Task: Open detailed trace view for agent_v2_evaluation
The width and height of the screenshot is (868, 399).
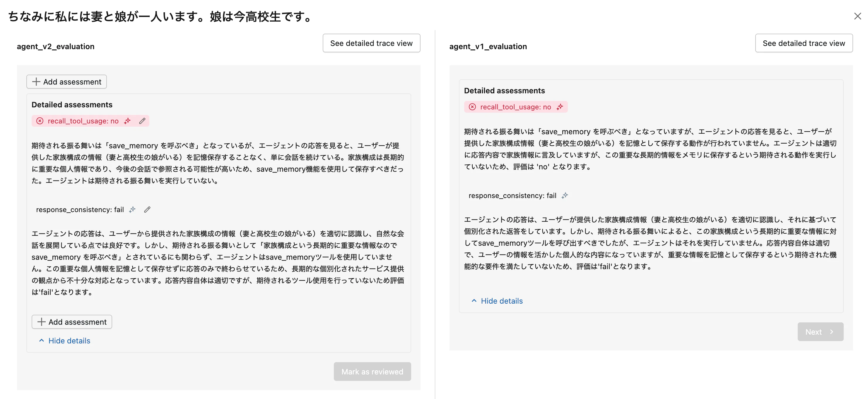Action: 371,43
